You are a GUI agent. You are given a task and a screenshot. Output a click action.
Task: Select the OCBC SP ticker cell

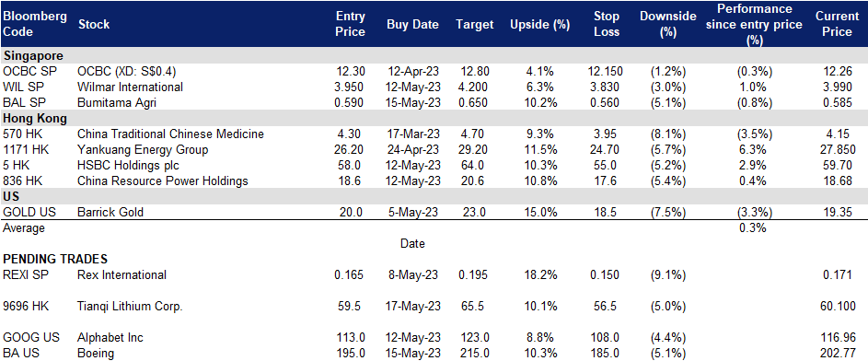[26, 72]
